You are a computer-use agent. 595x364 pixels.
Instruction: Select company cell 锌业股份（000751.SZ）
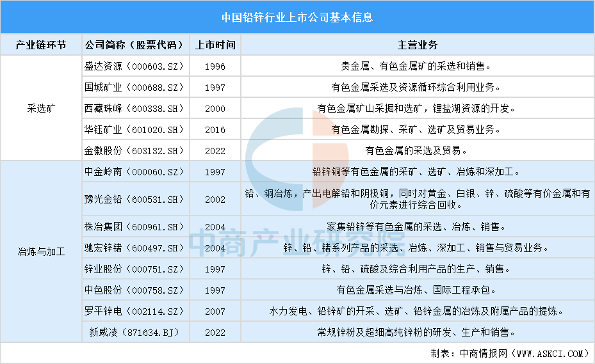136,269
